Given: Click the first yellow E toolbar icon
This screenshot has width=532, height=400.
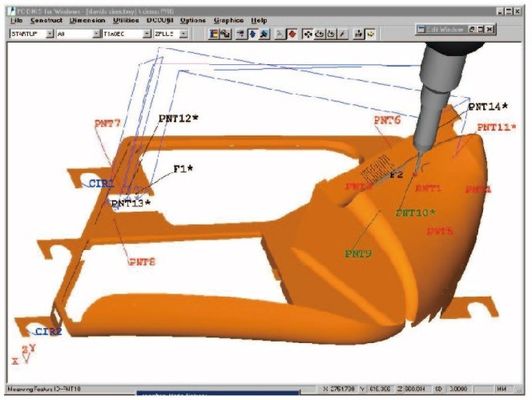Looking at the screenshot, I should pos(213,34).
